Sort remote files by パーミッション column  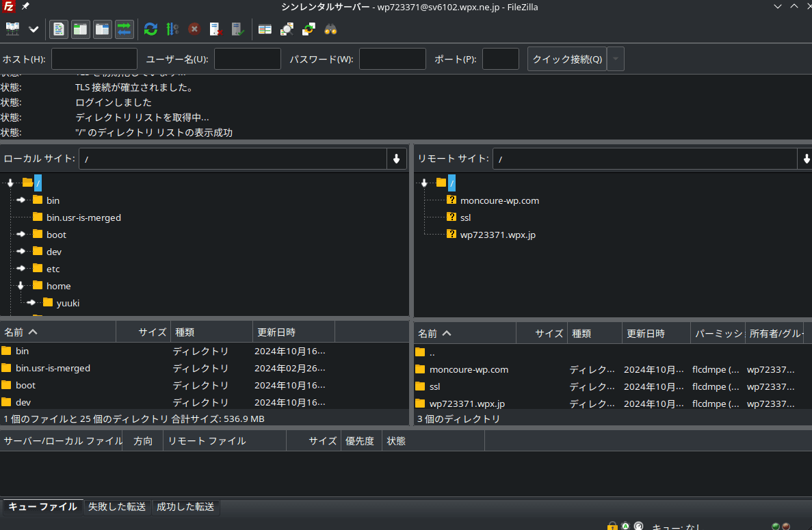point(718,333)
